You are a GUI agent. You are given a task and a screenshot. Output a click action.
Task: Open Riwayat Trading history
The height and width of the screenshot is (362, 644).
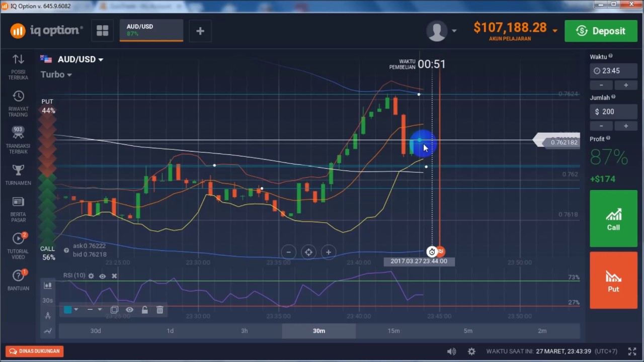click(18, 104)
